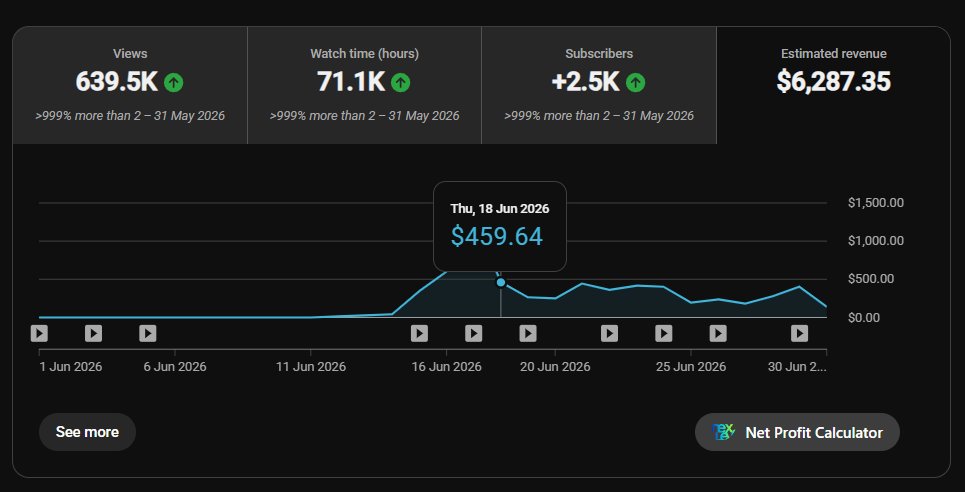Open the Net Profit Calculator
965x492 pixels.
click(x=797, y=432)
